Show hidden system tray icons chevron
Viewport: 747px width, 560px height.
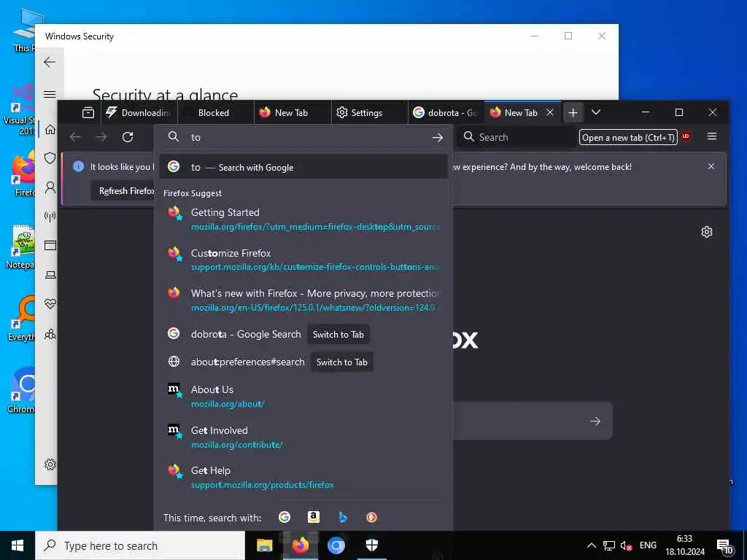point(591,545)
